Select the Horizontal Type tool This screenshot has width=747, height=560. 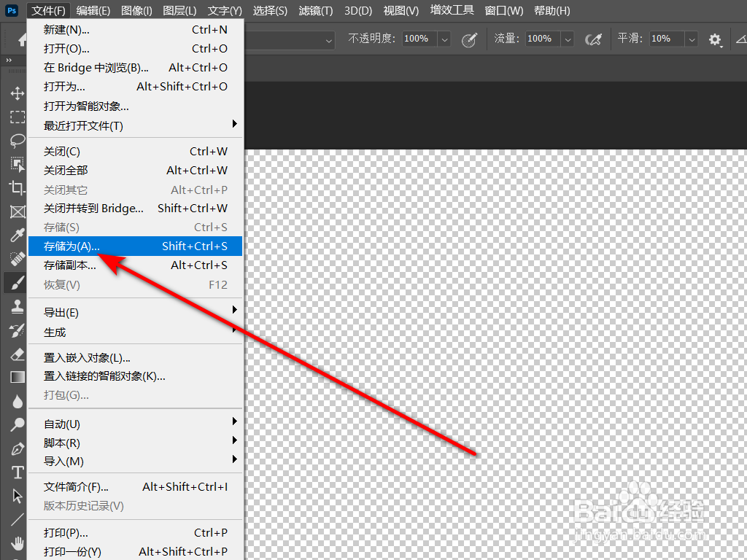pyautogui.click(x=18, y=472)
